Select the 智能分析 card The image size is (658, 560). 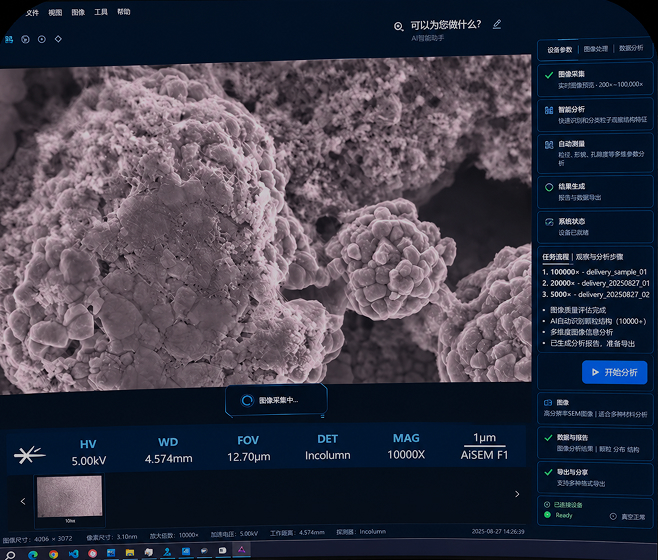point(595,115)
